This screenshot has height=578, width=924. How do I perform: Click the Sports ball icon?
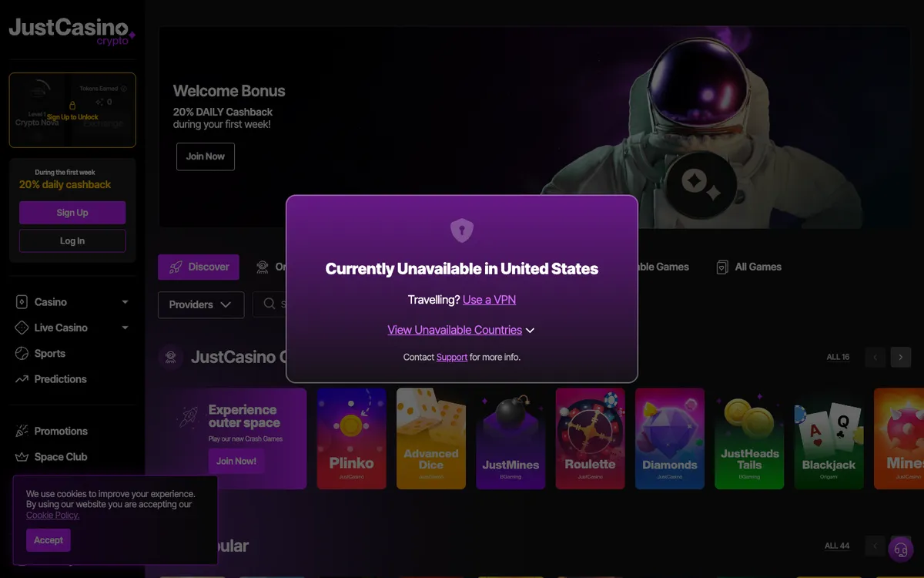pyautogui.click(x=22, y=353)
